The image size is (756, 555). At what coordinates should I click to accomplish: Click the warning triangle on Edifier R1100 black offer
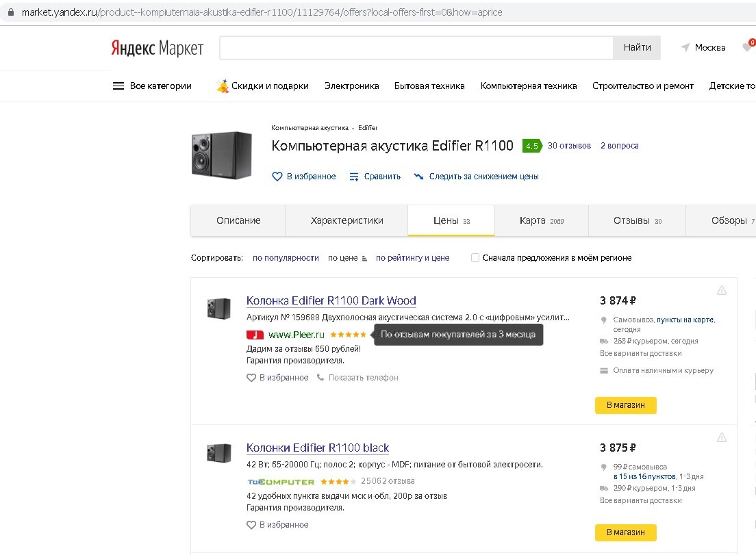[721, 437]
